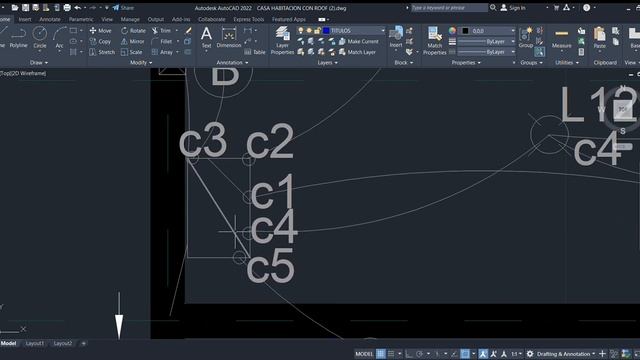Open the annotation scale 1:1 dropdown
The height and width of the screenshot is (360, 640).
(517, 354)
